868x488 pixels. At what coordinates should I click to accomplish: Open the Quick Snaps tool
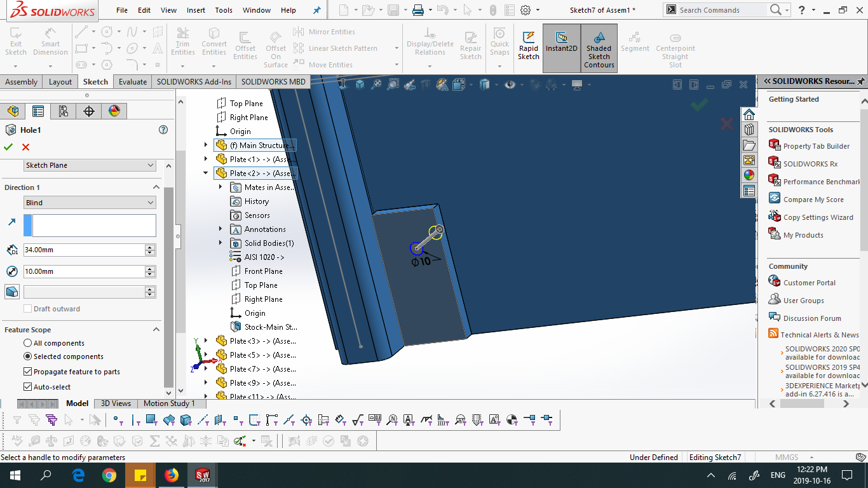tap(499, 42)
